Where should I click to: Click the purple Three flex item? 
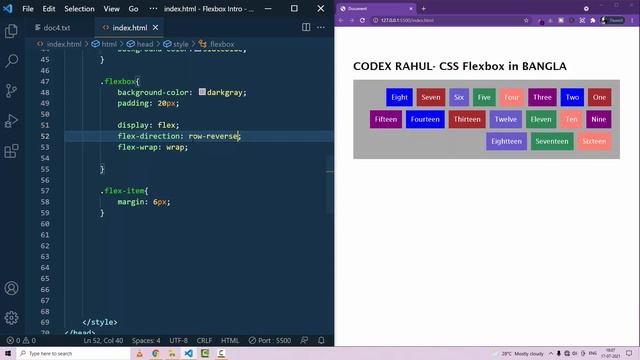click(x=542, y=97)
